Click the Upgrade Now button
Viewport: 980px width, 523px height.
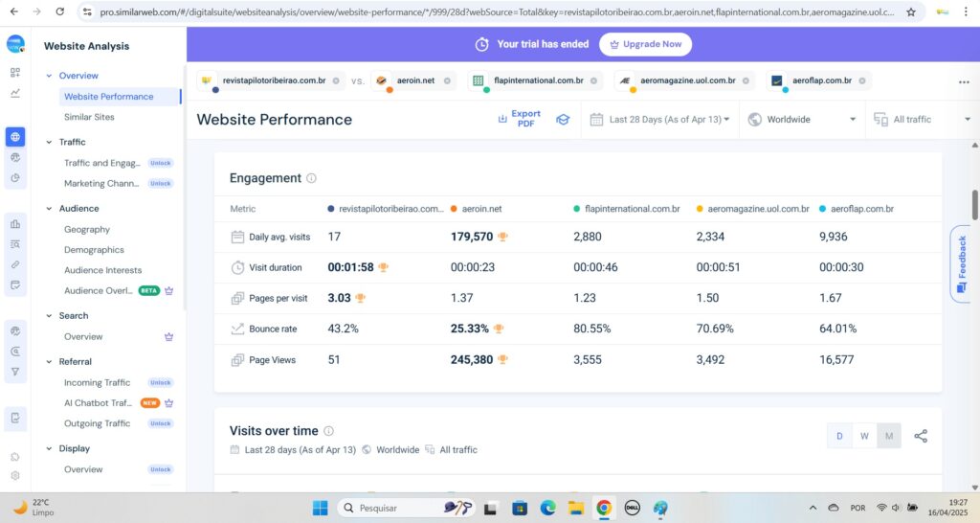click(x=645, y=44)
